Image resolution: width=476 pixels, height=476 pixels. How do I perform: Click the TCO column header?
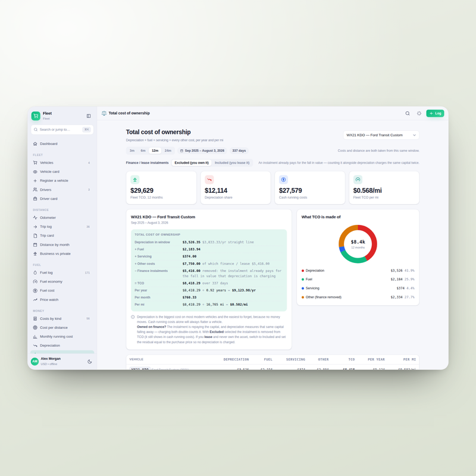352,359
